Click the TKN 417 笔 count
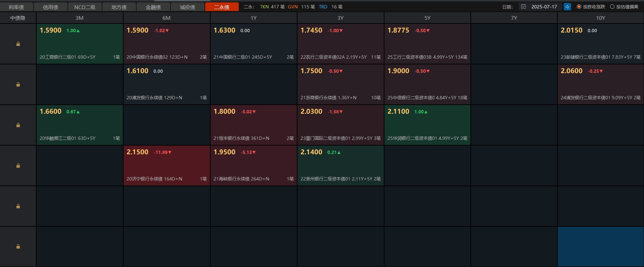The image size is (644, 267). click(272, 7)
